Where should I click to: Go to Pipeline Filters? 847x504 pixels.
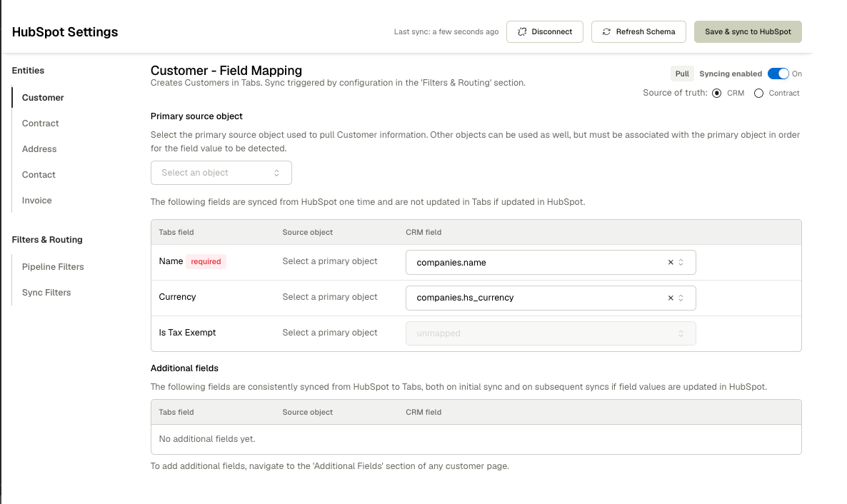53,267
